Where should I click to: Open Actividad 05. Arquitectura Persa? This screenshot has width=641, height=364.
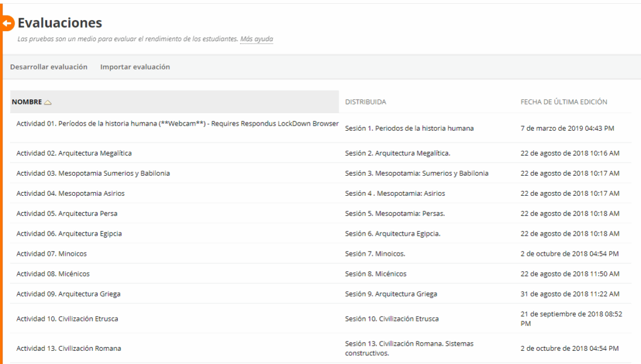[66, 213]
